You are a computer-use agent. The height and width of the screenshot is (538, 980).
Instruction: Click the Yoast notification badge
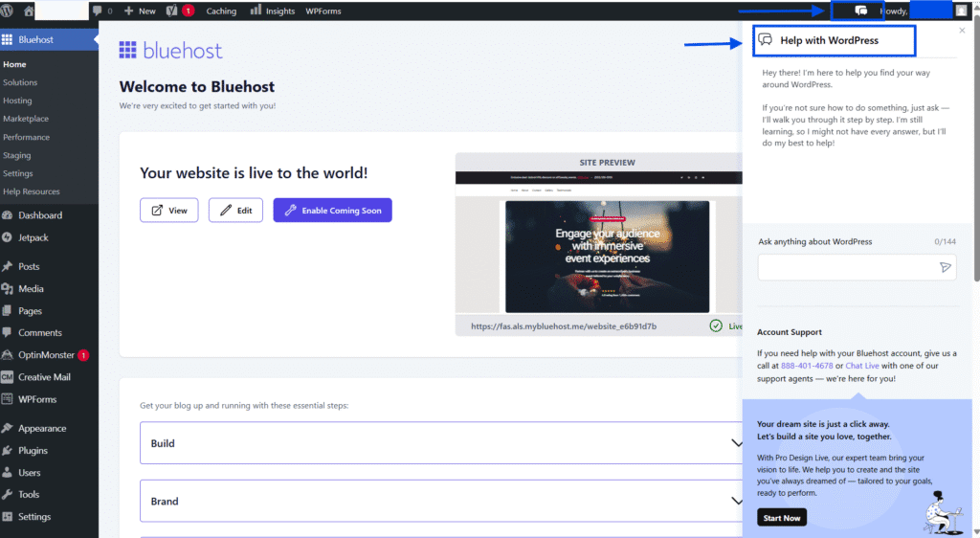coord(189,11)
